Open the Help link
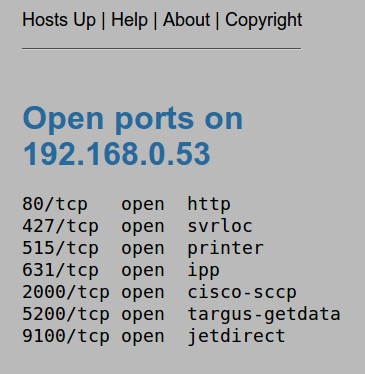The image size is (365, 374). click(x=129, y=20)
